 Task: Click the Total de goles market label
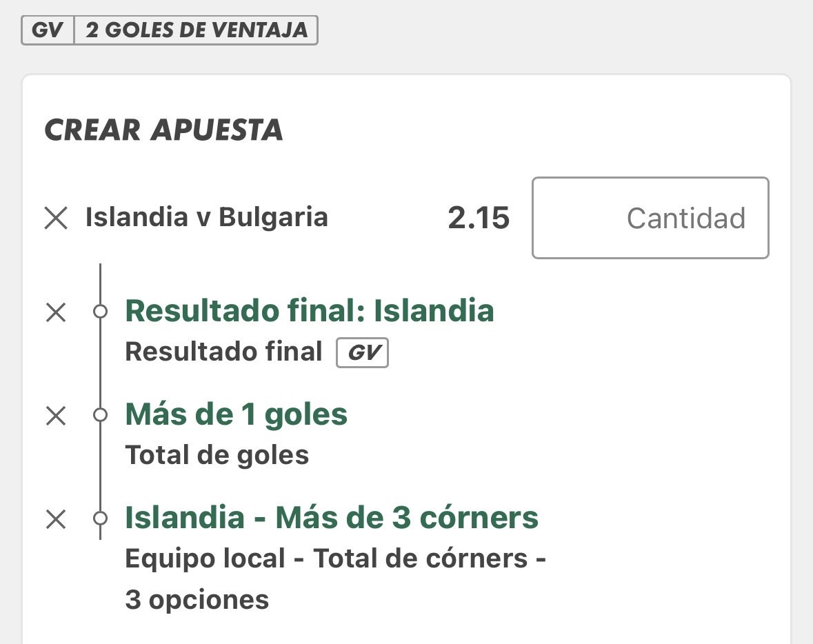(217, 455)
